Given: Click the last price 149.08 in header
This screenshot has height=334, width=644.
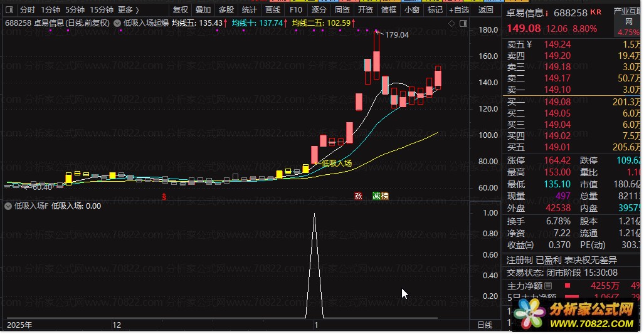Looking at the screenshot, I should [524, 29].
